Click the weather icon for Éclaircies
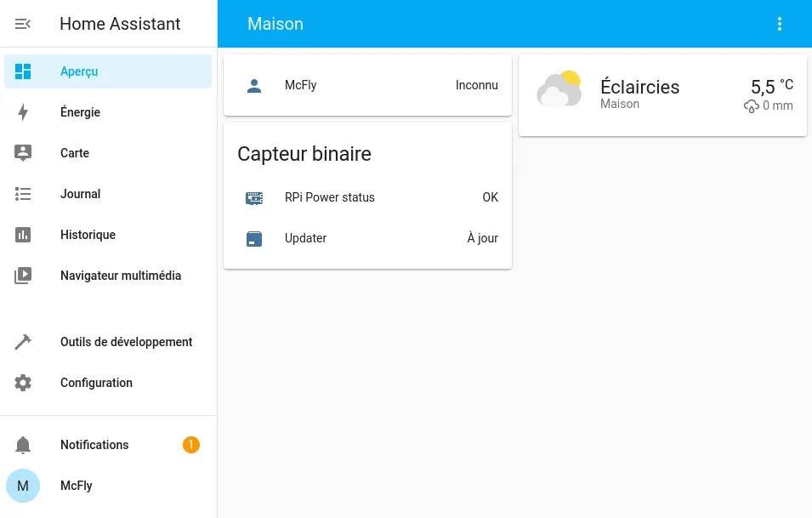Image resolution: width=812 pixels, height=518 pixels. 559,88
